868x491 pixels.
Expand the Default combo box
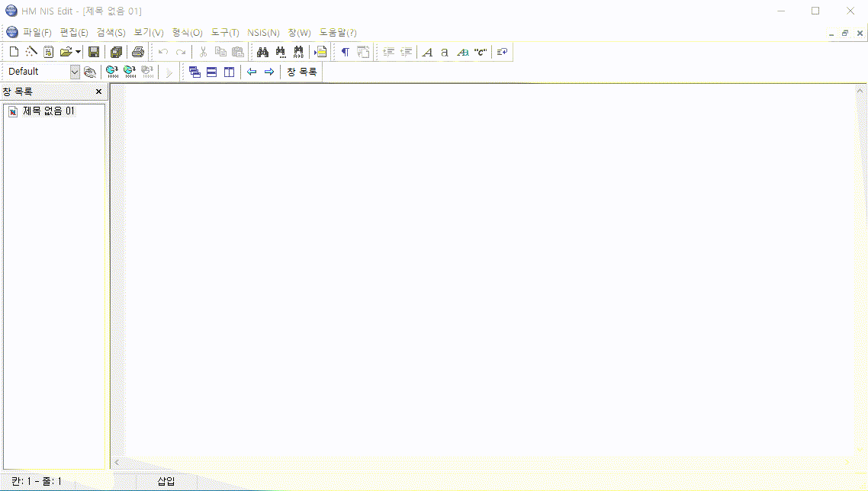(x=75, y=72)
